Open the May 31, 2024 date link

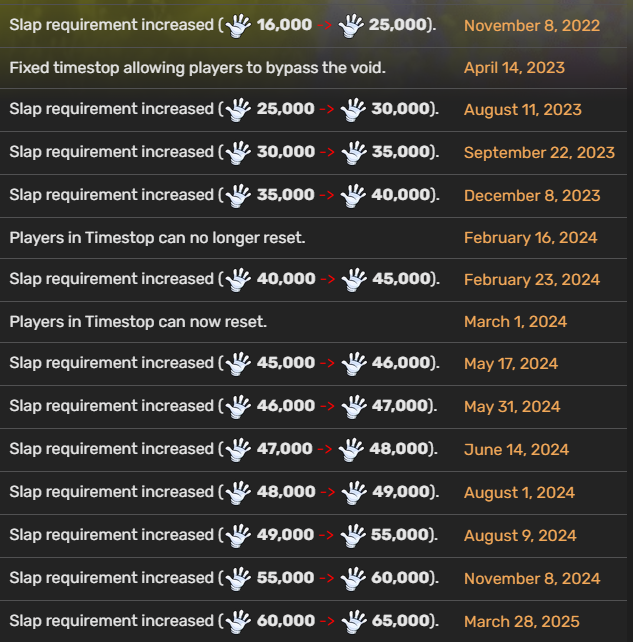coord(512,407)
